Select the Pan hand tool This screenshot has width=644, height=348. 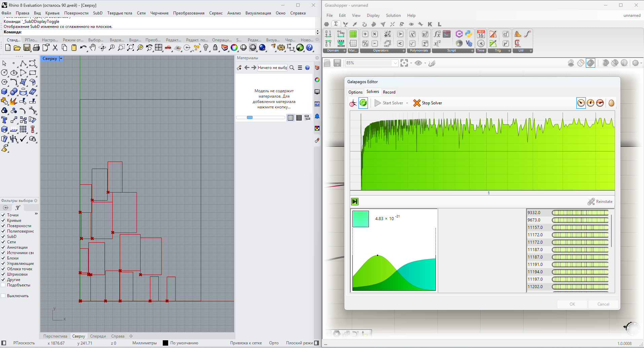(93, 48)
